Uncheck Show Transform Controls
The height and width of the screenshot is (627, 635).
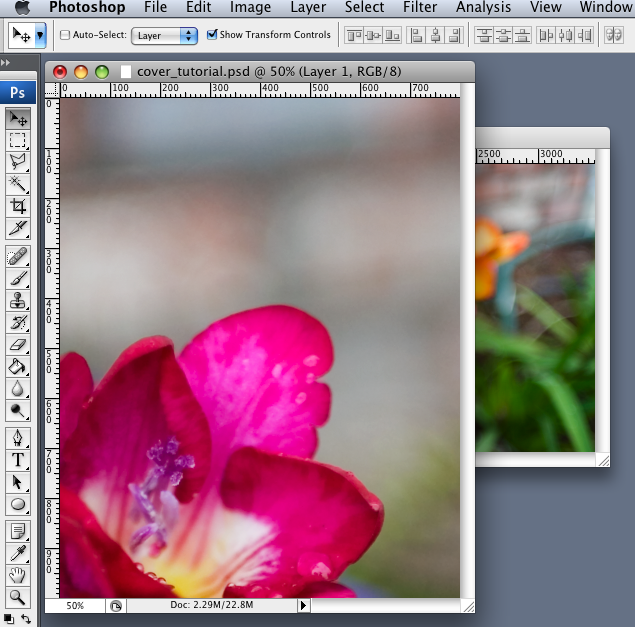pos(212,34)
